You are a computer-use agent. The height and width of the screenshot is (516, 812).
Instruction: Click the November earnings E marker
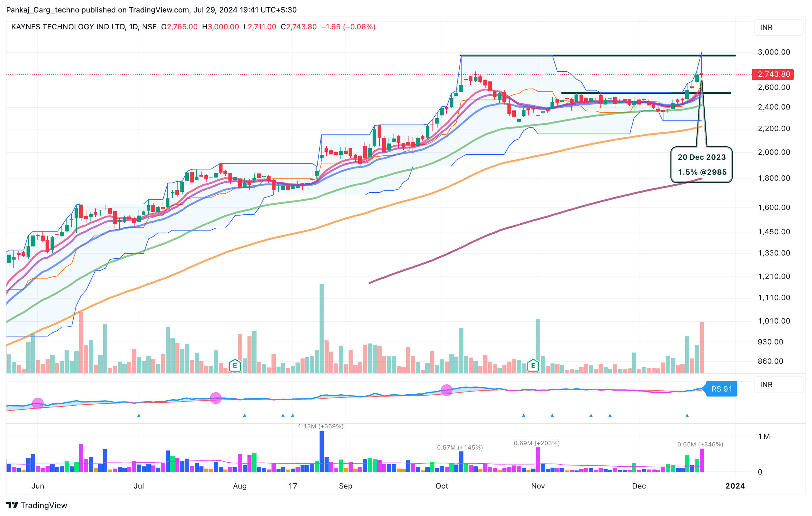[533, 365]
